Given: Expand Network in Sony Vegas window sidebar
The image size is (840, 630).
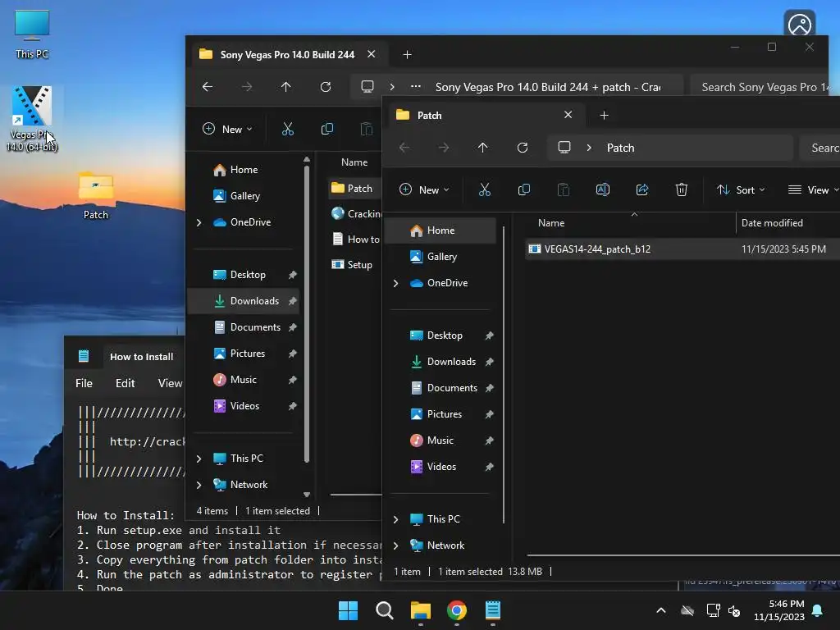Looking at the screenshot, I should 199,485.
